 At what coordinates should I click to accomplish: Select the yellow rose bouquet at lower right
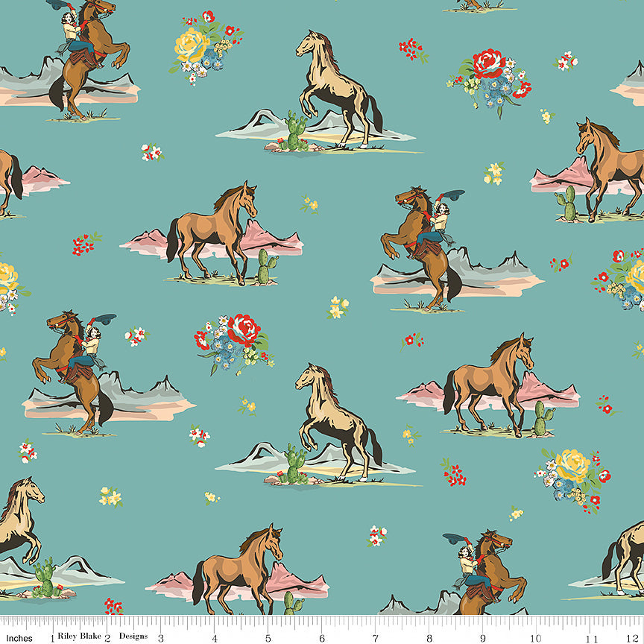click(x=572, y=477)
